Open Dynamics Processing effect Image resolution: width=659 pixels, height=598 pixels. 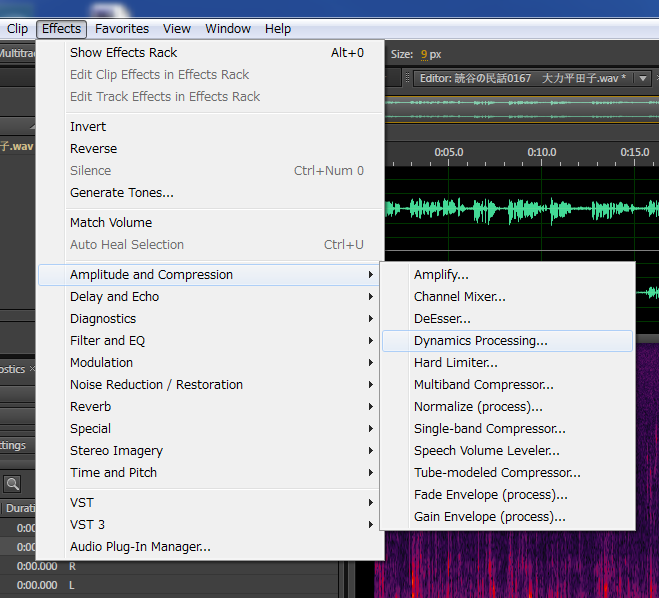click(x=507, y=341)
